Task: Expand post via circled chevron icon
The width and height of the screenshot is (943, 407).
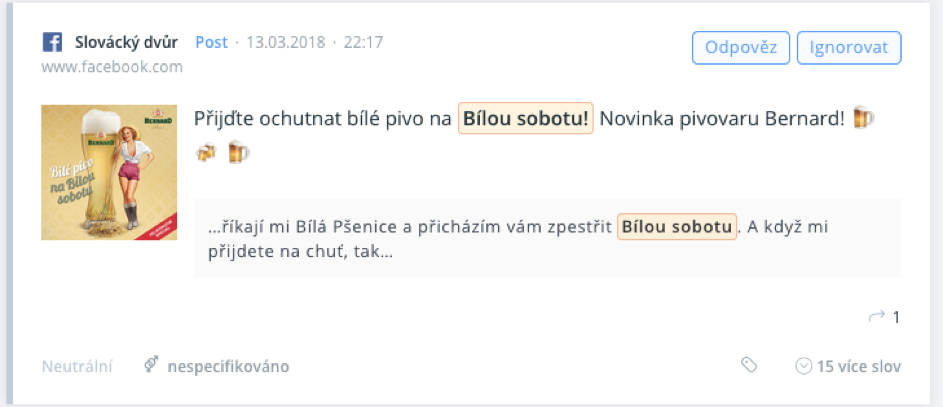Action: (x=802, y=366)
